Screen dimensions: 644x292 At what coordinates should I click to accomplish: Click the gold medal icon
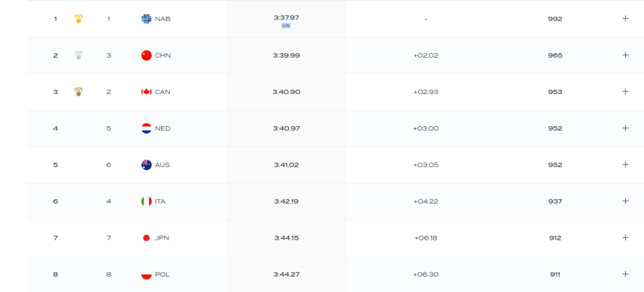click(x=78, y=19)
